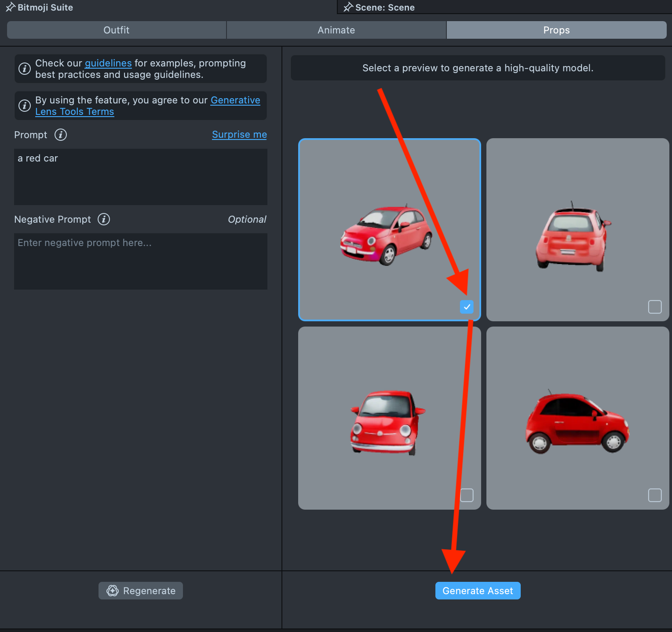
Task: Check the bottom-right side-view car checkbox
Action: (x=654, y=495)
